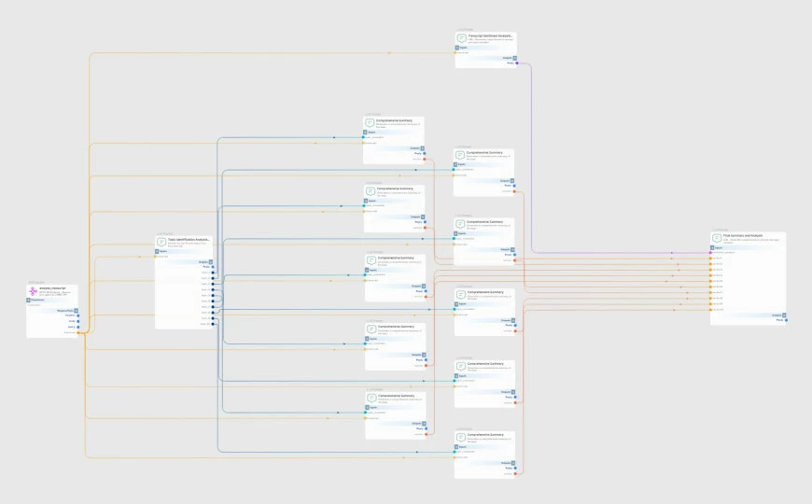Collapse Outputs section of Topic Identification Analysis node
This screenshot has height=504, width=812.
point(211,262)
